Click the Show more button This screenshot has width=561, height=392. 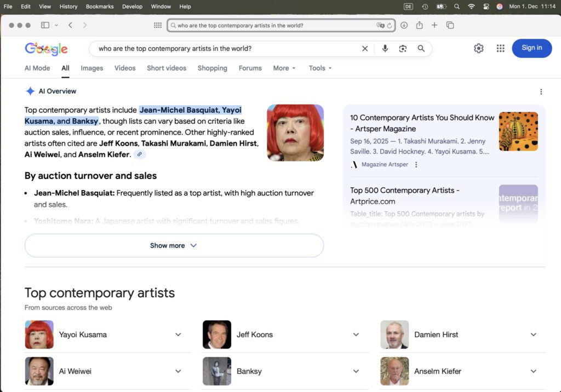point(174,245)
